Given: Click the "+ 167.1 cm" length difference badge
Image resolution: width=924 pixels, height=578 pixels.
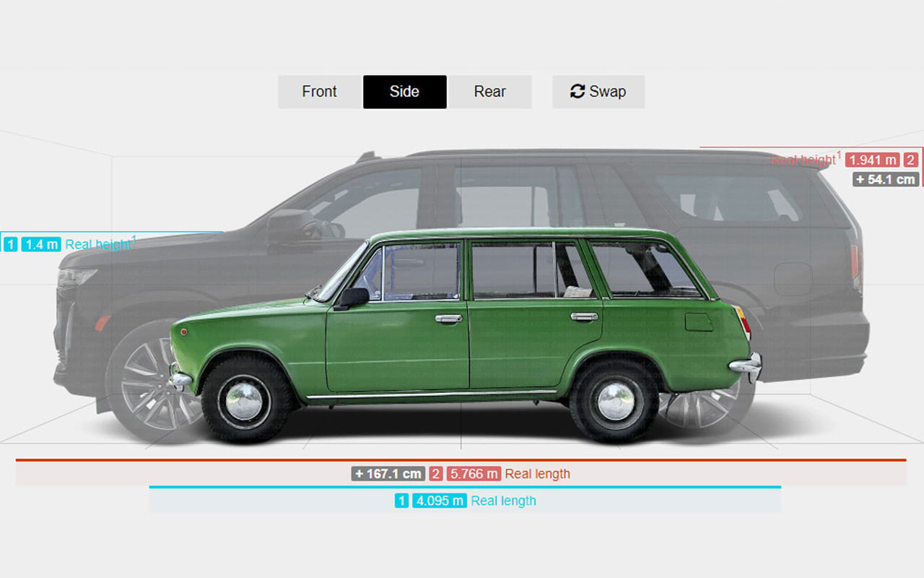Looking at the screenshot, I should [388, 474].
